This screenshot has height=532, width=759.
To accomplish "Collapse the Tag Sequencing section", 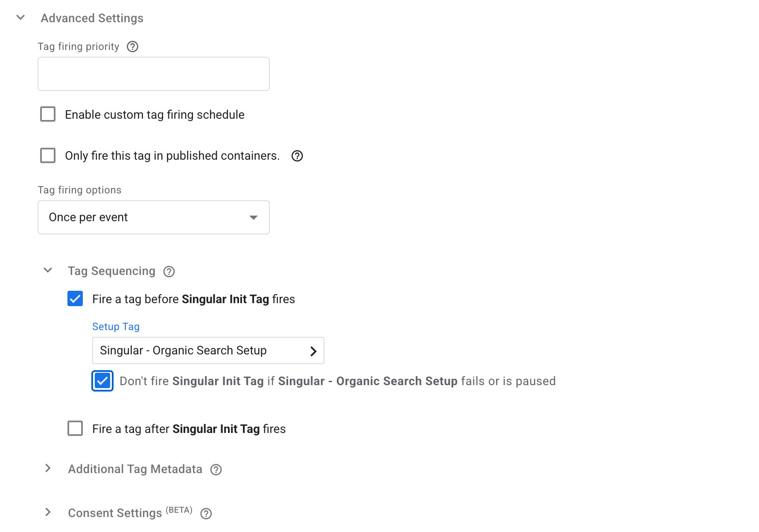I will [x=47, y=271].
